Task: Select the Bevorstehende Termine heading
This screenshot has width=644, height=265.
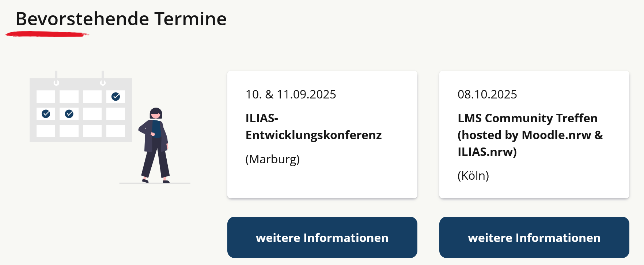Action: pos(121,19)
